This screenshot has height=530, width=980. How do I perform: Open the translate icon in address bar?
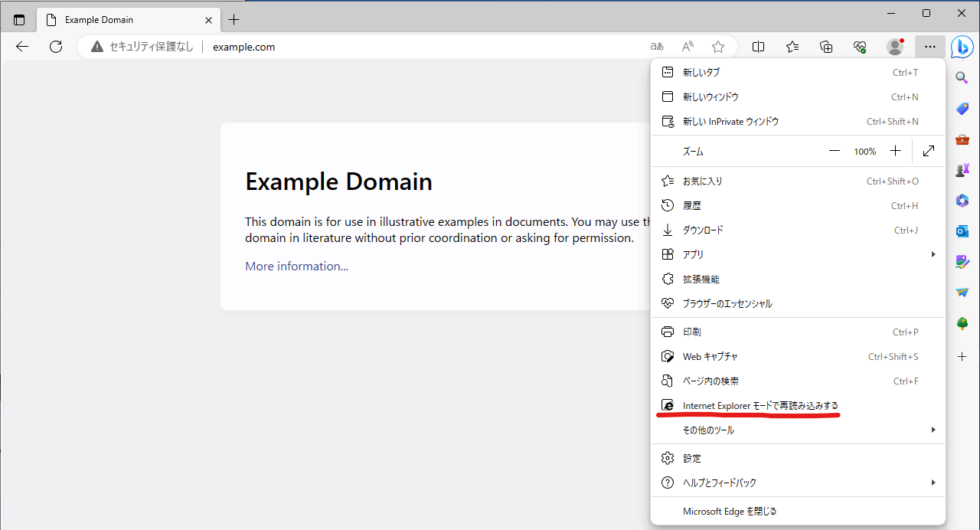coord(657,47)
